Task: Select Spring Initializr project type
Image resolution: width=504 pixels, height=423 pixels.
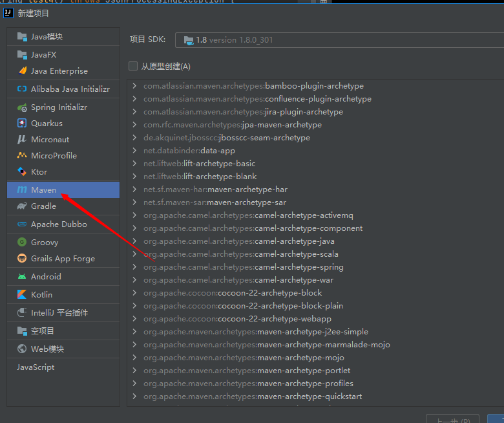Action: pyautogui.click(x=63, y=107)
